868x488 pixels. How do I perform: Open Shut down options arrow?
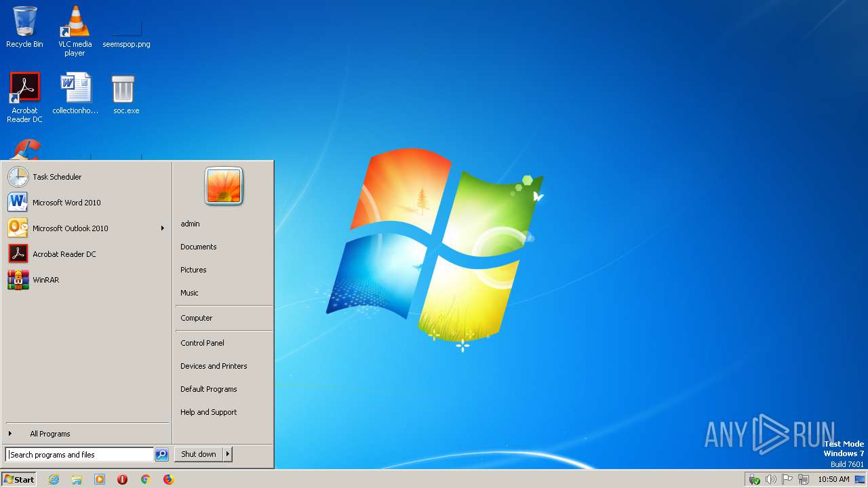(228, 454)
